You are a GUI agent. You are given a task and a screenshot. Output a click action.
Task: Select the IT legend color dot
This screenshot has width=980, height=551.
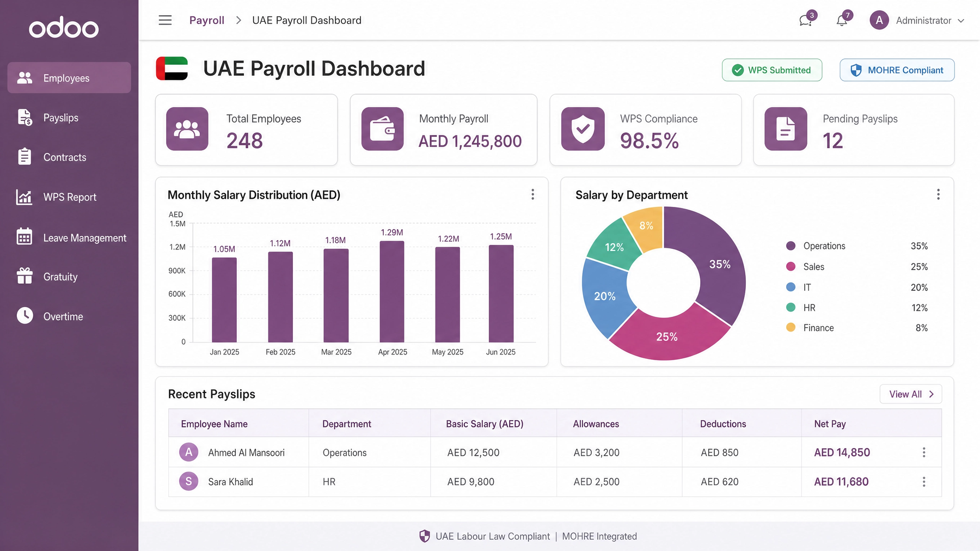(791, 287)
